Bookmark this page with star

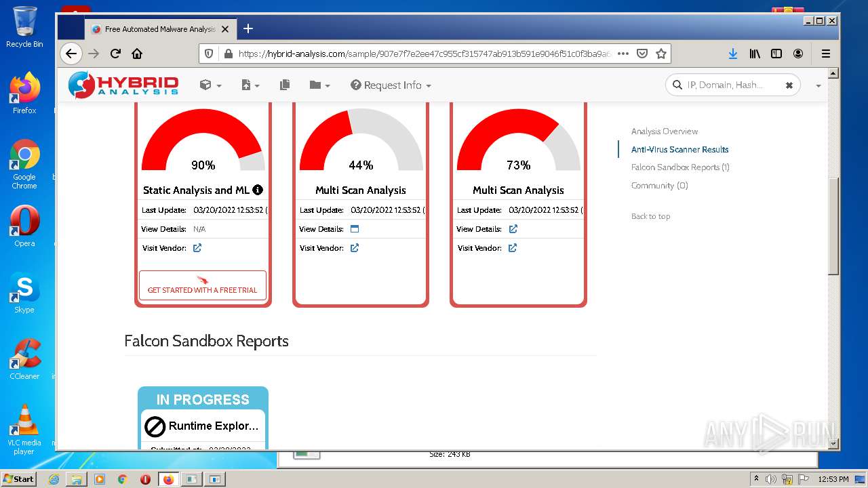pyautogui.click(x=661, y=54)
